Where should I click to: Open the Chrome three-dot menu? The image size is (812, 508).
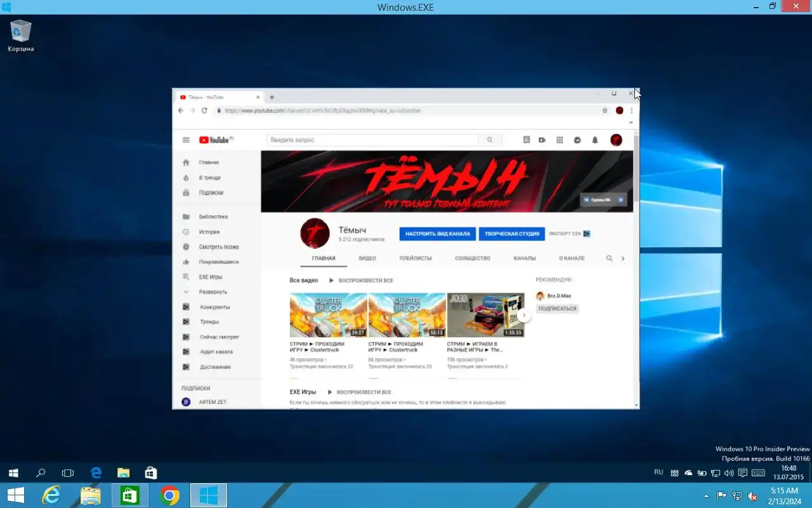(631, 110)
